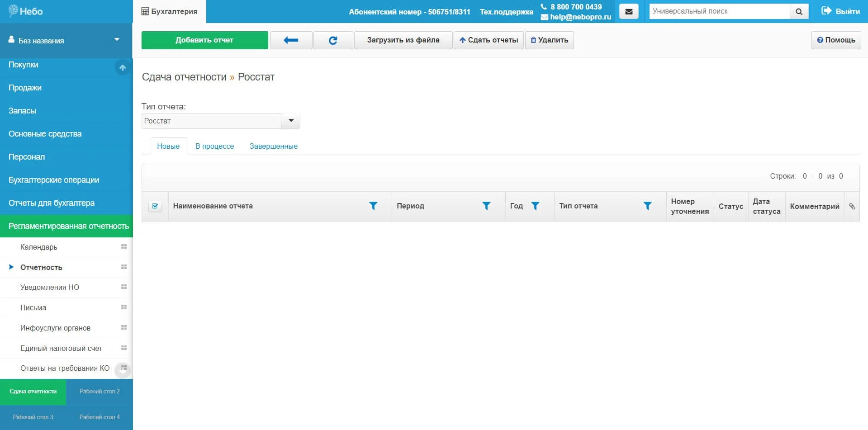Click the Небо logo icon
Image resolution: width=868 pixels, height=430 pixels.
click(x=14, y=11)
